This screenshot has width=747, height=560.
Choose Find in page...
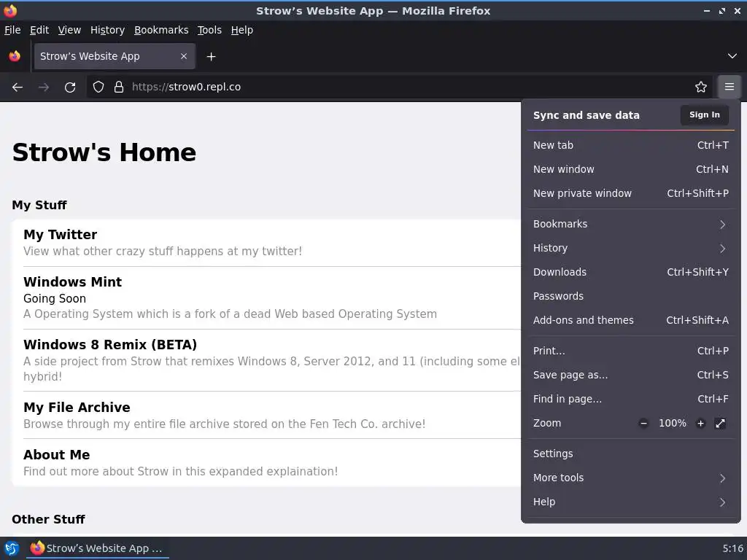coord(631,399)
